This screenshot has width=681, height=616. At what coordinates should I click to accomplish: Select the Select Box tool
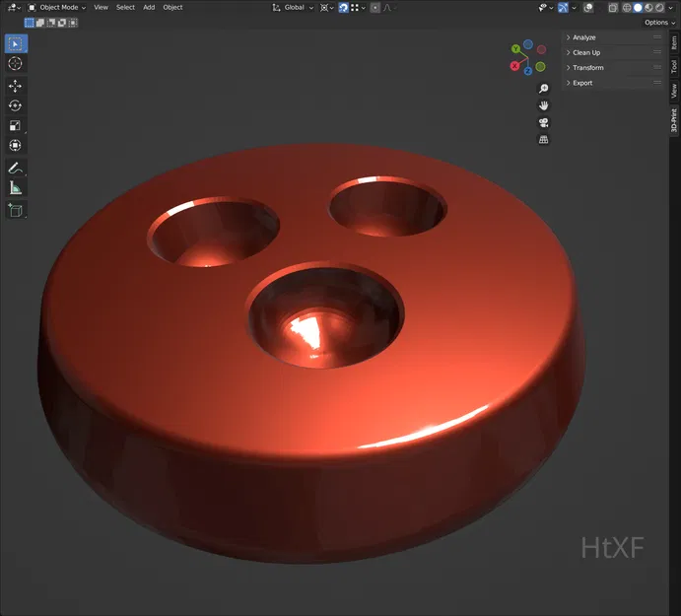[x=16, y=44]
